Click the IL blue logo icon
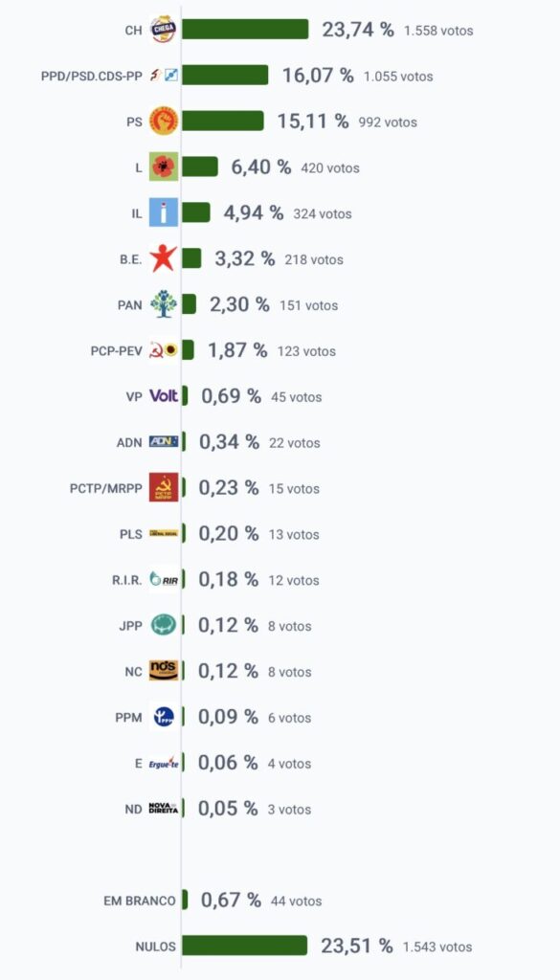560x980 pixels. 164,212
